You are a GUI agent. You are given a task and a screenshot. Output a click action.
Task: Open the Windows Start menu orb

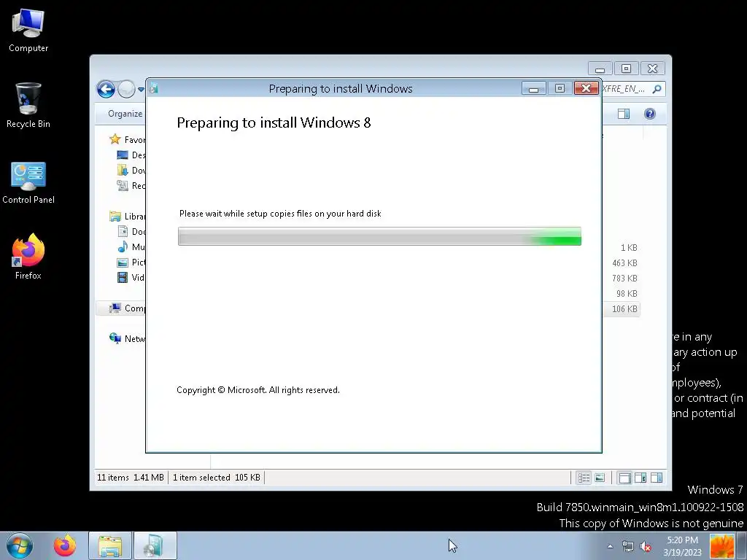point(20,545)
